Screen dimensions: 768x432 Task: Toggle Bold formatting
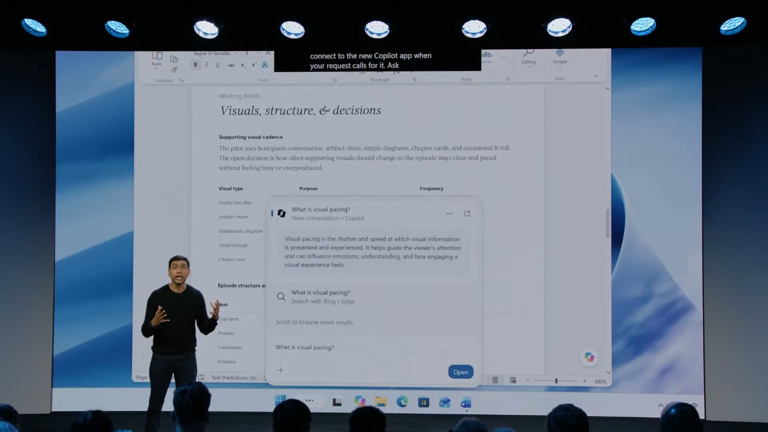pos(195,65)
